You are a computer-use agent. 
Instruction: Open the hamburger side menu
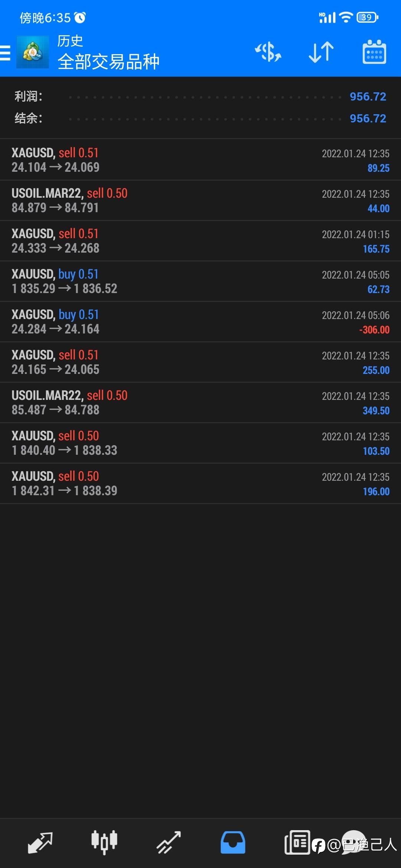[5, 52]
